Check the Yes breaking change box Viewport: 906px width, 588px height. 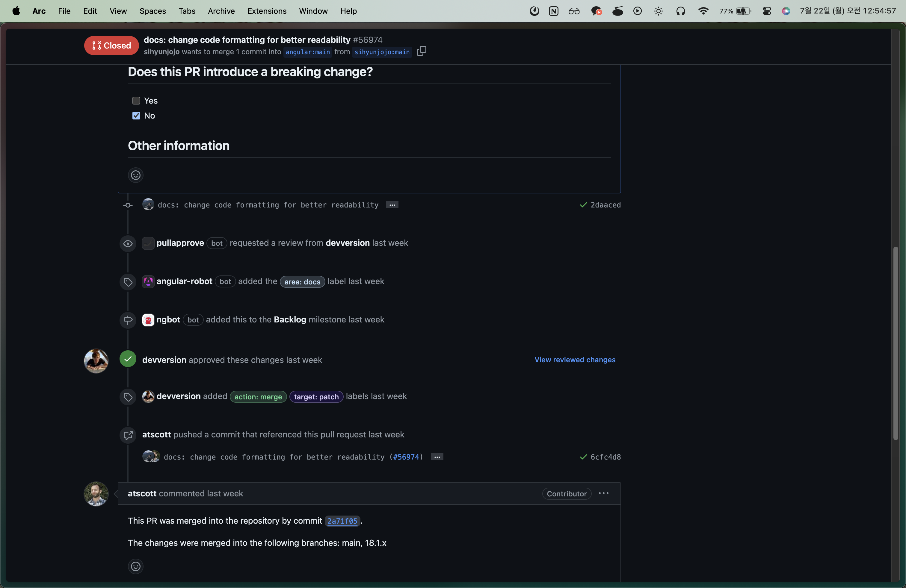pyautogui.click(x=136, y=101)
